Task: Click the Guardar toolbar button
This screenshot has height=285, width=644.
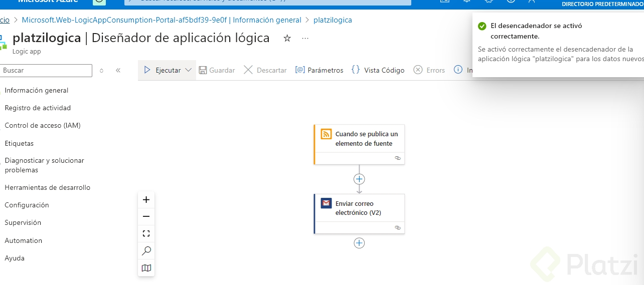Action: 217,70
